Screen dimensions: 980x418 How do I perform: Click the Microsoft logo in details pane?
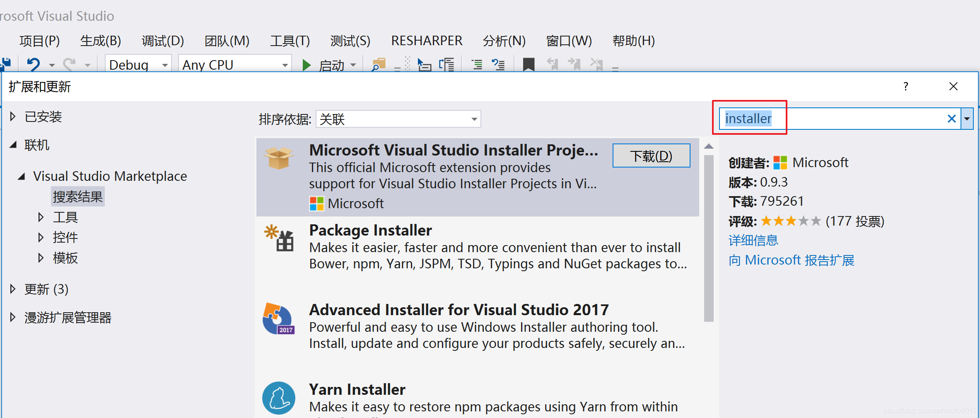[x=780, y=163]
